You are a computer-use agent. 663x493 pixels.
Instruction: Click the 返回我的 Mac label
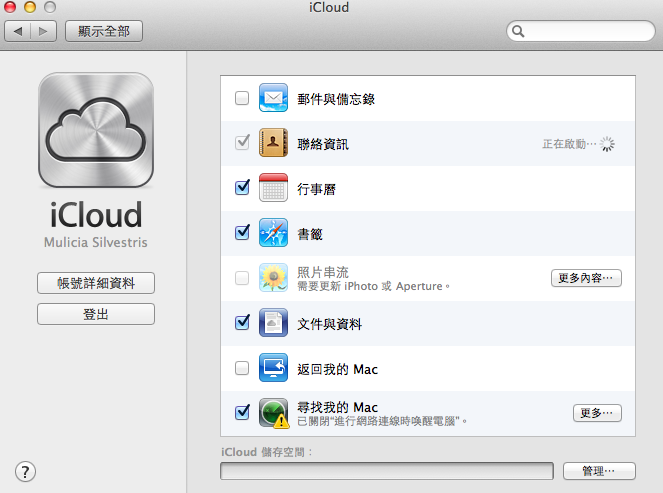(x=337, y=370)
